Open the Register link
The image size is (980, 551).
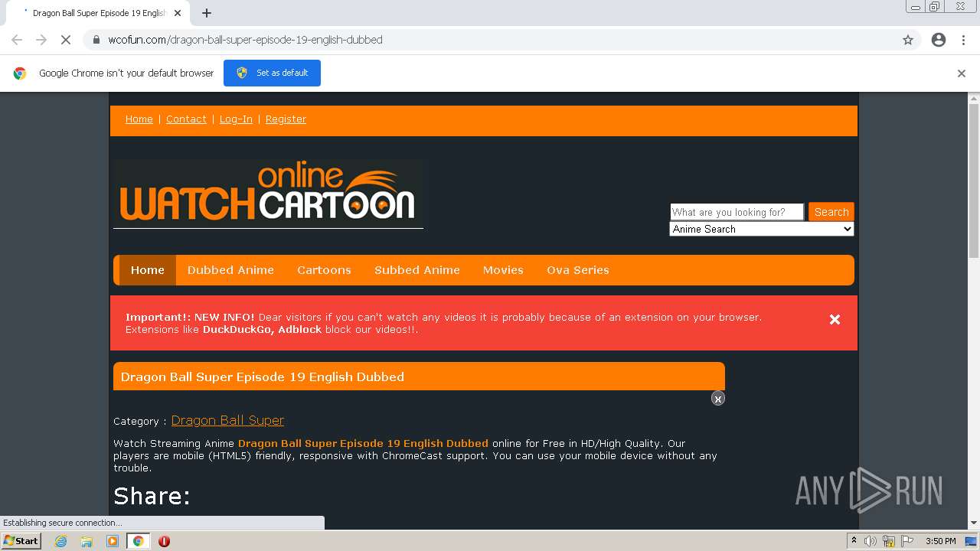pyautogui.click(x=286, y=119)
